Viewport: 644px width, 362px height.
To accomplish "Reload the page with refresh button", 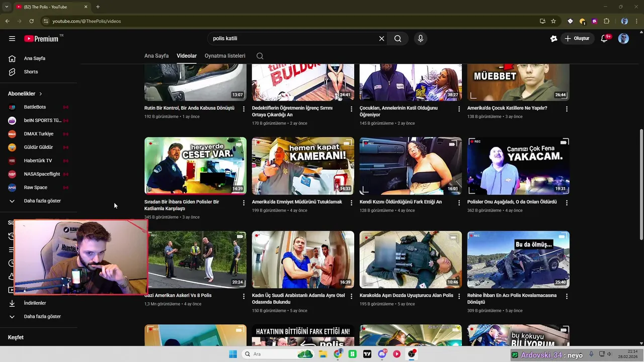I will tap(31, 21).
